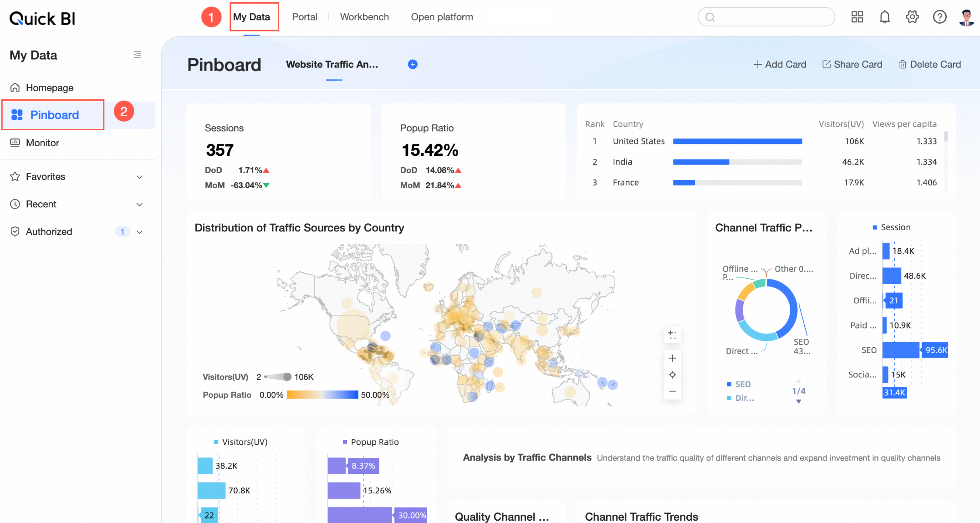Toggle the Visitors(UV) legend marker

(216, 442)
